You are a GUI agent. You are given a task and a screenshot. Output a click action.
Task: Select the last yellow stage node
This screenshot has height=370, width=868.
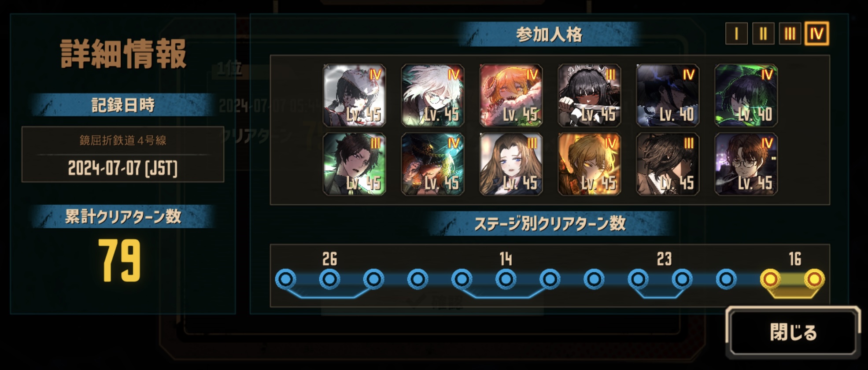[814, 279]
